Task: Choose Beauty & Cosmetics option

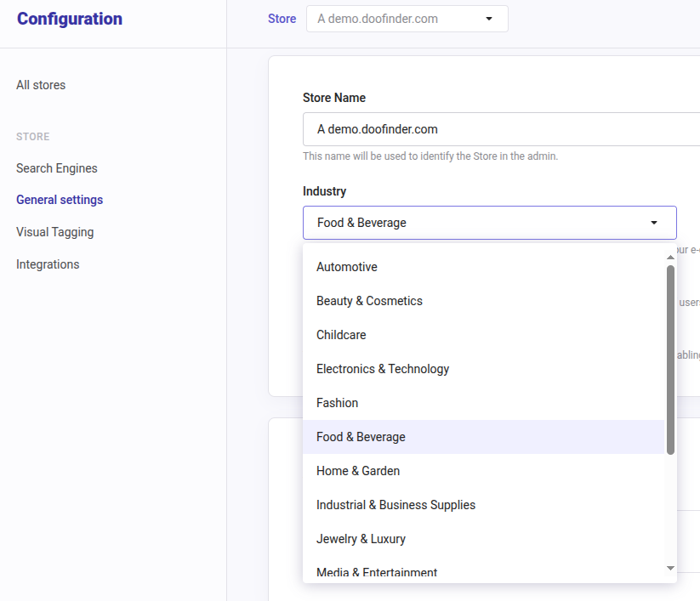Action: [369, 301]
